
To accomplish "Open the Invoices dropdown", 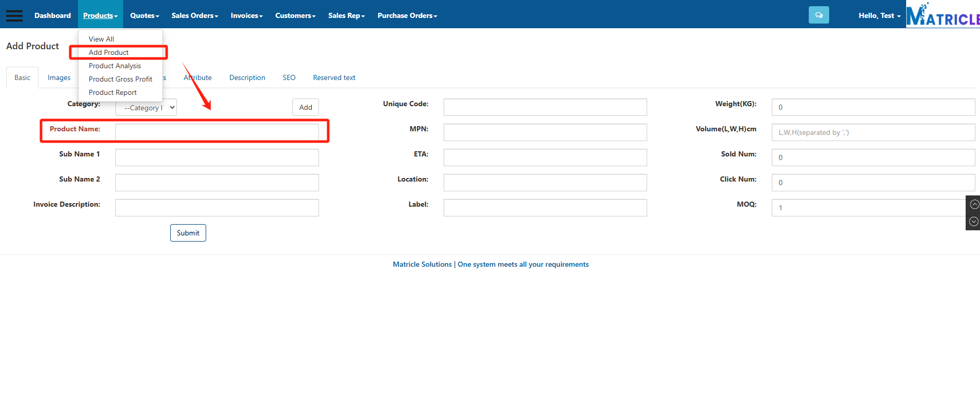I will click(247, 15).
